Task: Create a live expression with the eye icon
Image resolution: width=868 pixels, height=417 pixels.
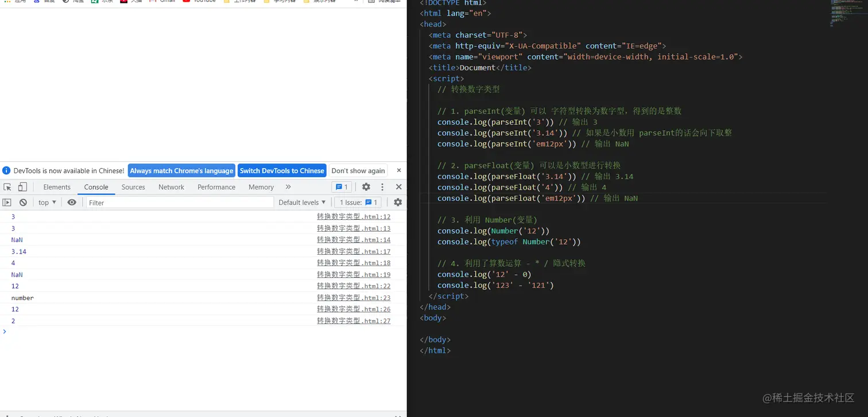Action: 72,202
